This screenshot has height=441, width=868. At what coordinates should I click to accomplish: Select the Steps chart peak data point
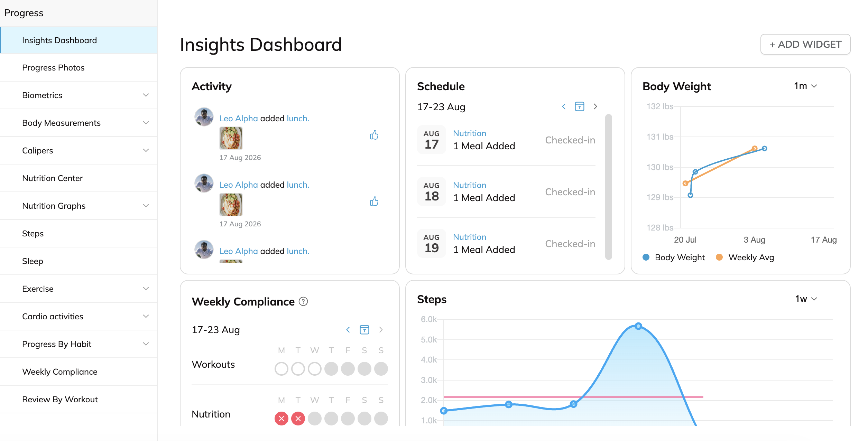[638, 326]
